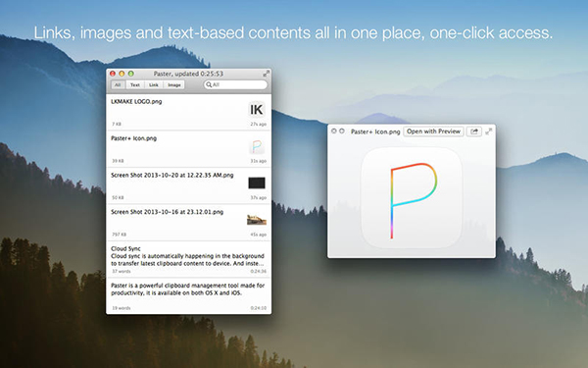Minimize the Paster window
The width and height of the screenshot is (588, 368).
click(x=122, y=74)
